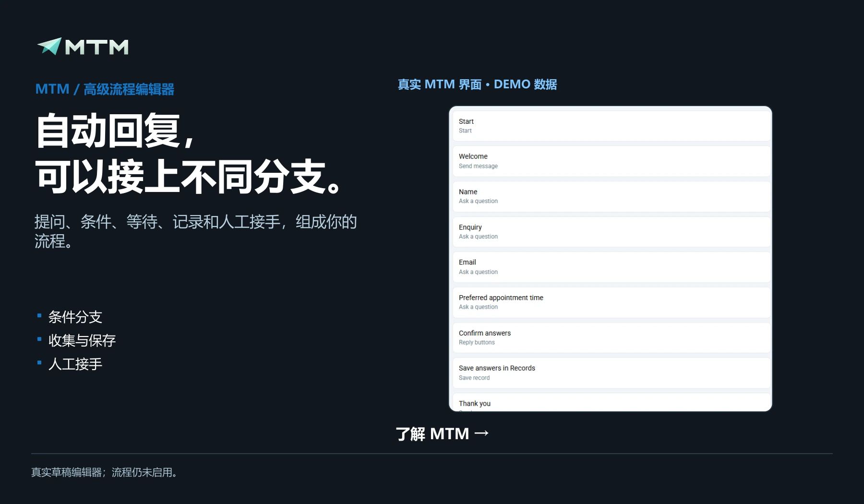This screenshot has height=504, width=864.
Task: Open the Save answers in Records step
Action: 612,373
